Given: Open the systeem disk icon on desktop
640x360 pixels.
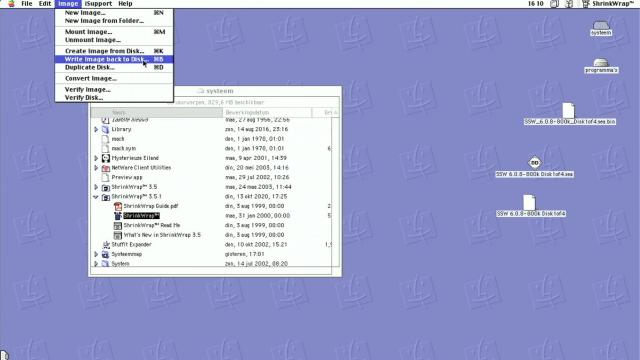Looking at the screenshot, I should coord(601,26).
